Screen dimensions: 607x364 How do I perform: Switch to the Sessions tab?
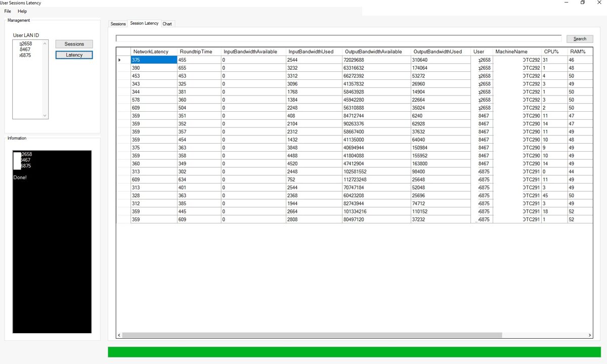[118, 24]
